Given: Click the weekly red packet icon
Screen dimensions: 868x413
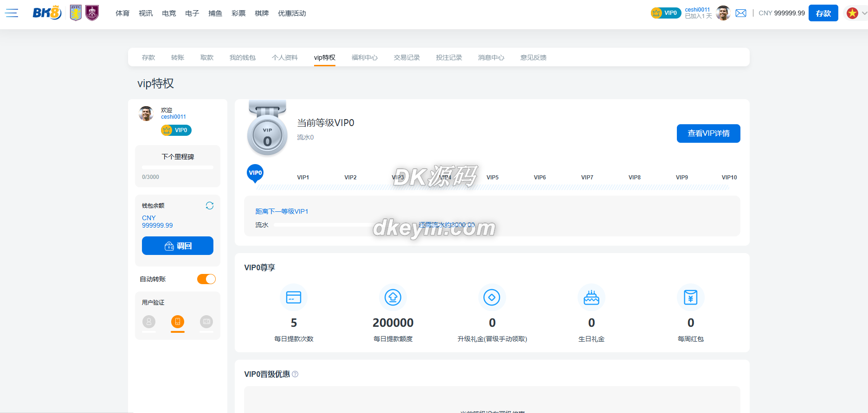Looking at the screenshot, I should [690, 297].
